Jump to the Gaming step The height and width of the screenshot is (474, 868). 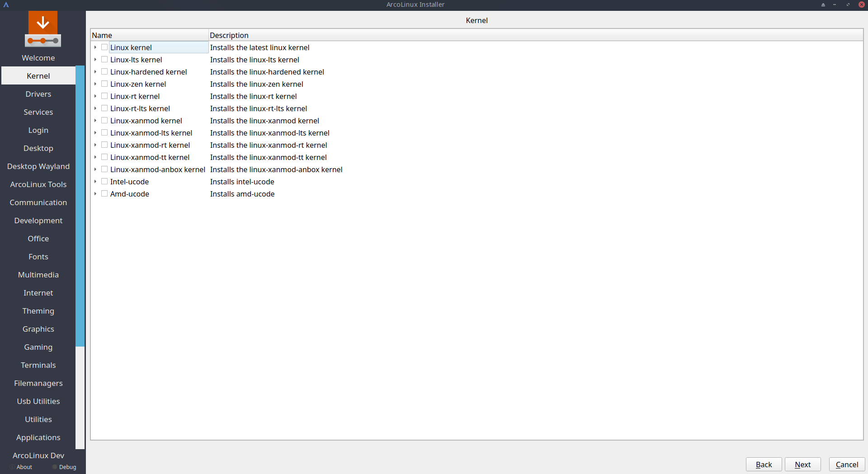click(38, 347)
